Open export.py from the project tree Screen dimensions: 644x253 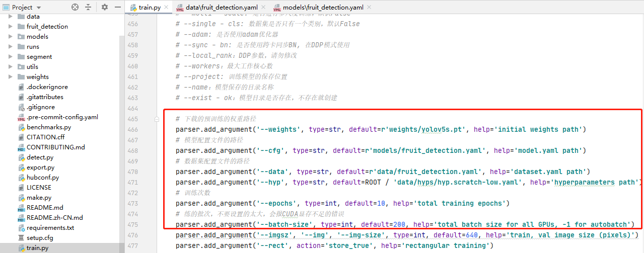(x=40, y=167)
